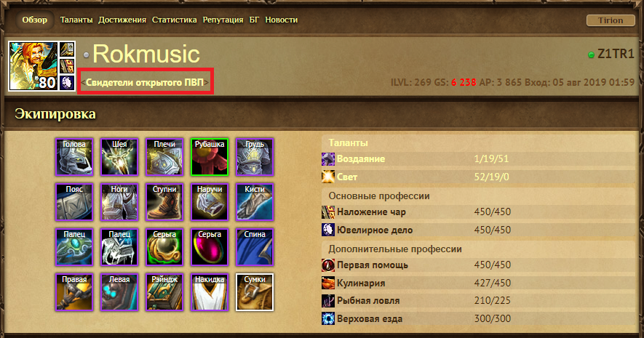This screenshot has width=644, height=338.
Task: Go to the Репутация tab
Action: [x=223, y=20]
